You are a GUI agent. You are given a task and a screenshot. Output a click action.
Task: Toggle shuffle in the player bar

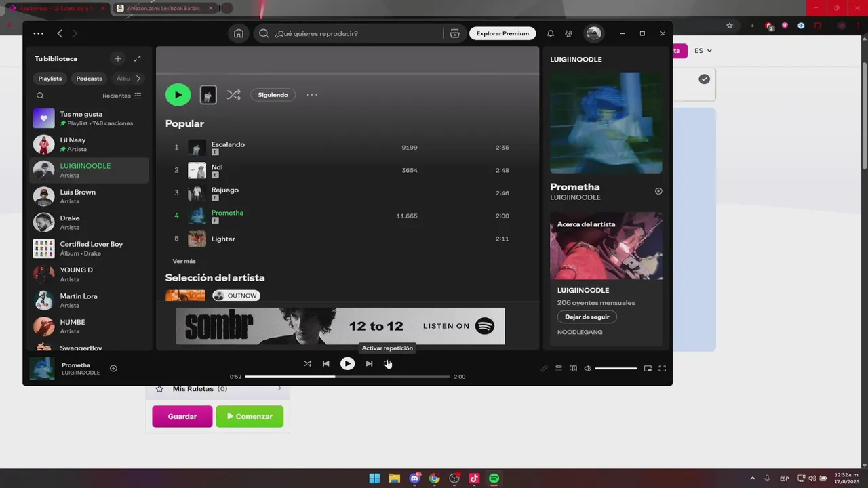[x=307, y=364]
